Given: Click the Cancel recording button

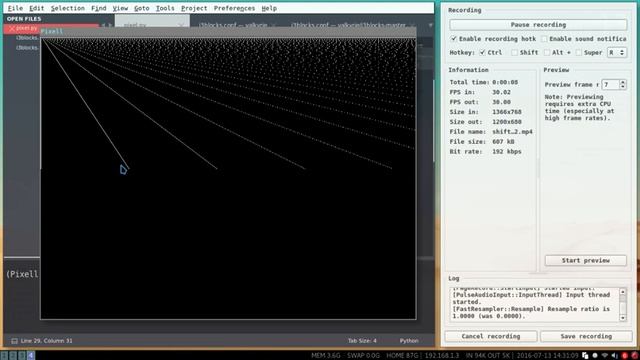Looking at the screenshot, I should coord(491,336).
